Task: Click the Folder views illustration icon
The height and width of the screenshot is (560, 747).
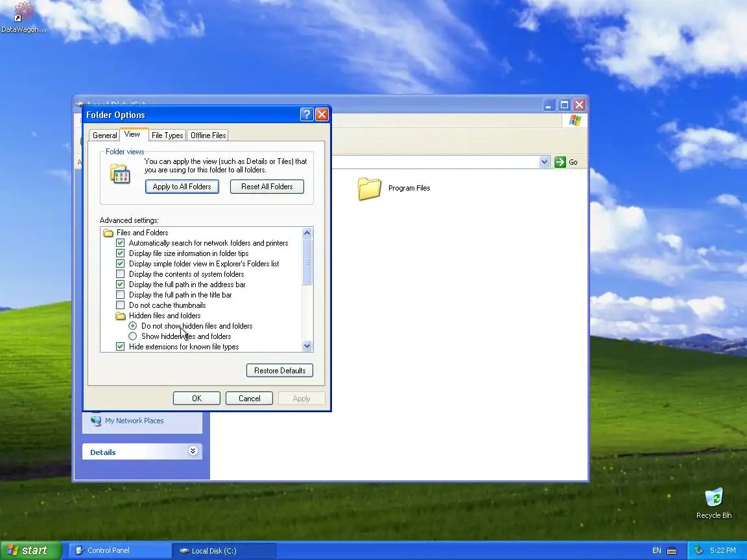Action: [x=120, y=174]
